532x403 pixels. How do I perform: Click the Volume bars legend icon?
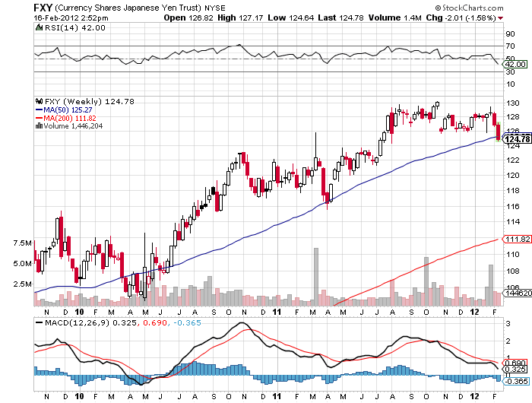39,126
